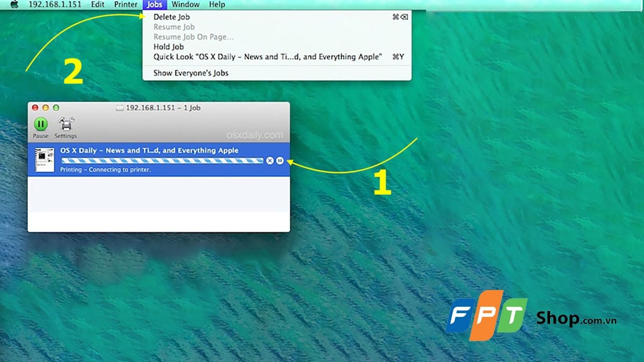Cancel the print job with the X icon

point(270,161)
